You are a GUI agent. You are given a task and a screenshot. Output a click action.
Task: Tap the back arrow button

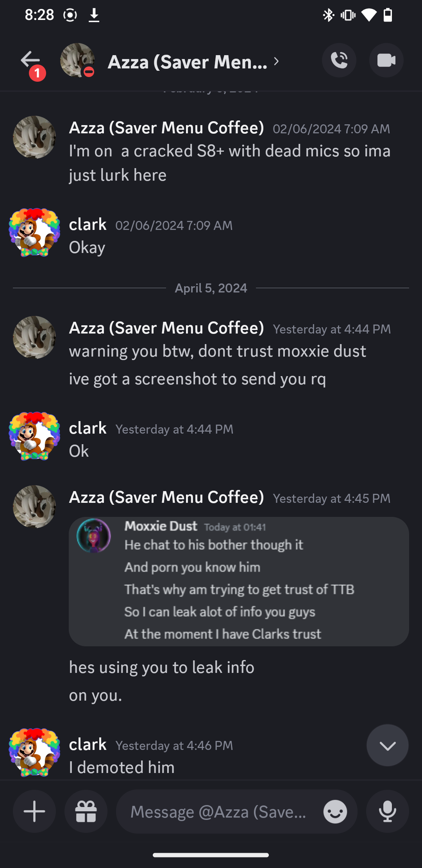coord(30,61)
